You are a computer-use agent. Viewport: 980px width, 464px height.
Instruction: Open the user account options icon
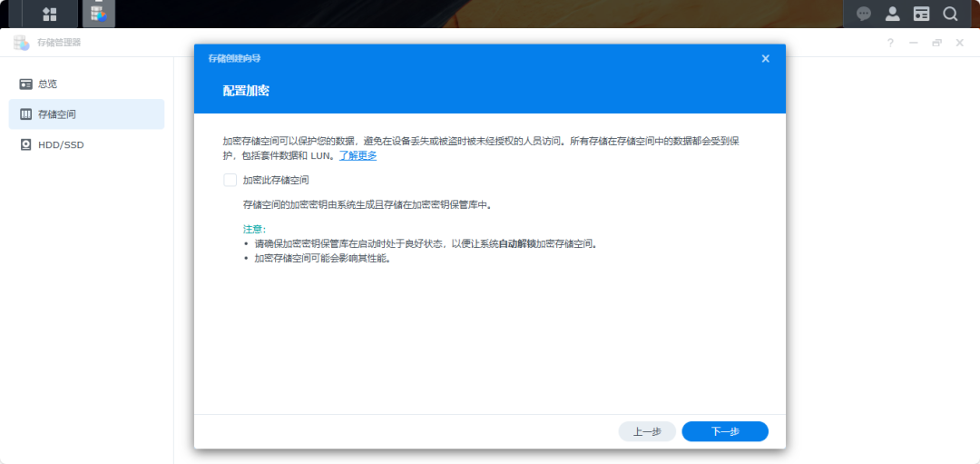[x=893, y=14]
